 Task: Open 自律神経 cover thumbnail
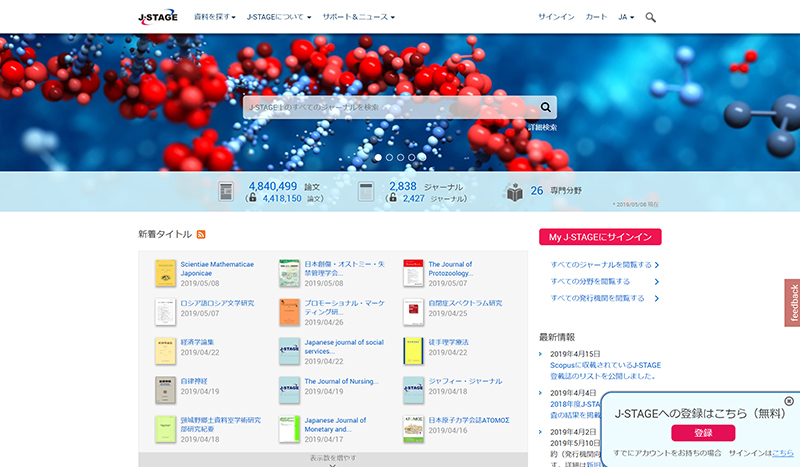coord(165,390)
